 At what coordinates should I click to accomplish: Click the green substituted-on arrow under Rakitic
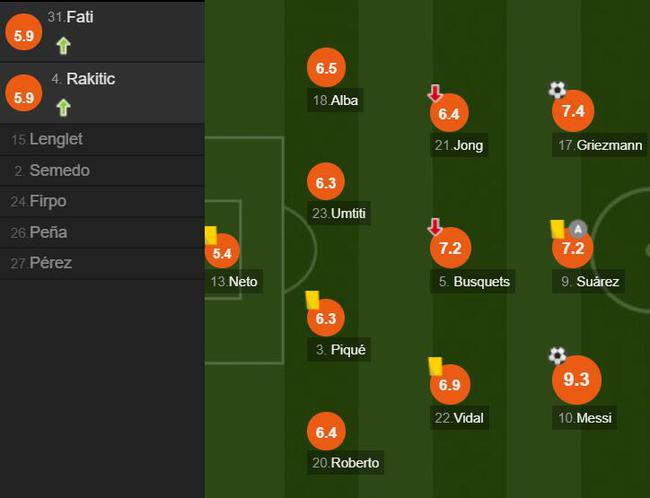pyautogui.click(x=63, y=107)
